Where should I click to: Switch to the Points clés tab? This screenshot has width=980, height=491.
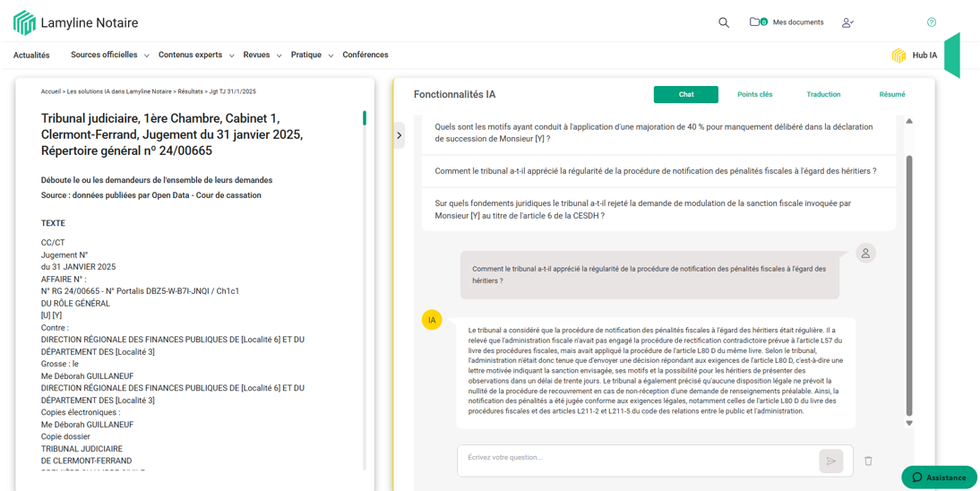(x=754, y=94)
